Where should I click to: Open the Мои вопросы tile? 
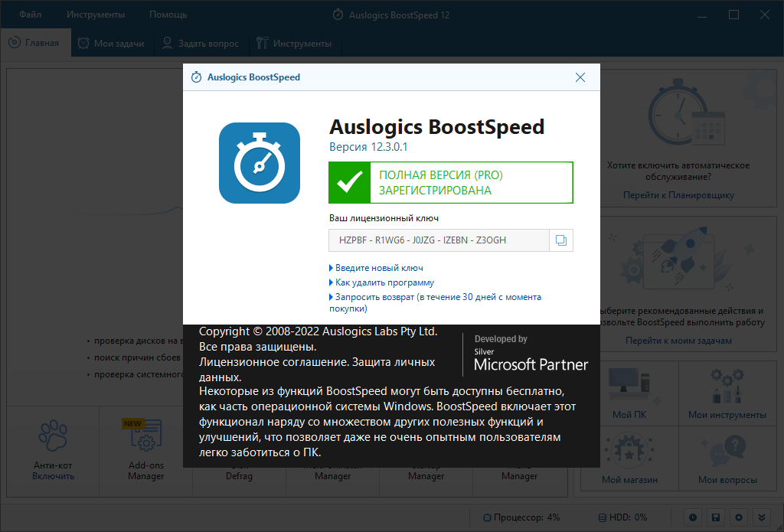[727, 458]
